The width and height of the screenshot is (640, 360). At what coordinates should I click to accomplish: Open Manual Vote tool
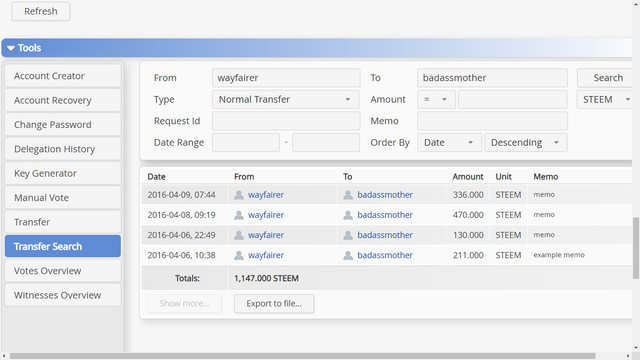point(63,198)
